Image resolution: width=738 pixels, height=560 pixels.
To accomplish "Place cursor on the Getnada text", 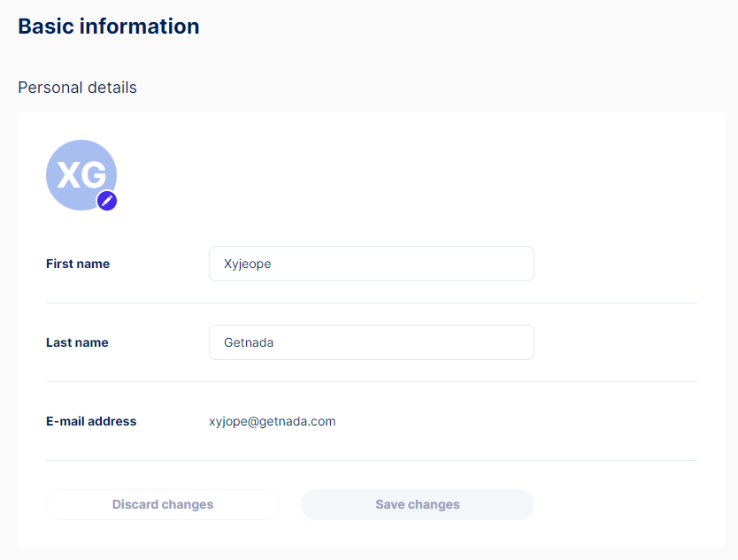I will click(x=249, y=342).
